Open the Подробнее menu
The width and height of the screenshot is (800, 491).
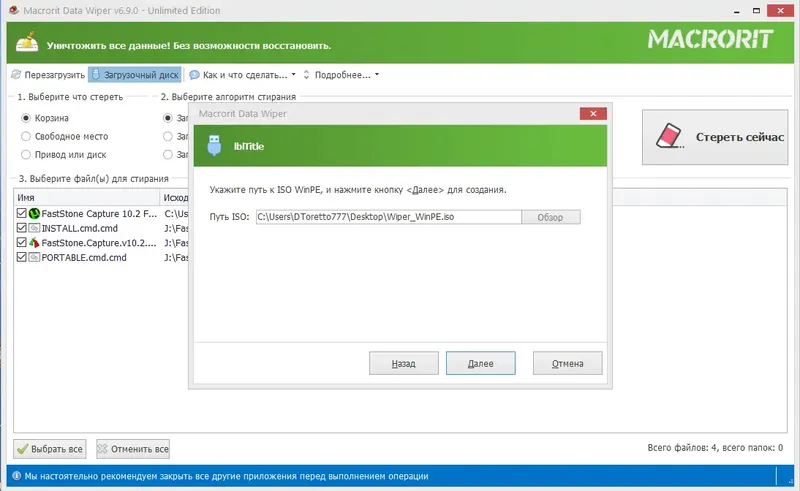tap(342, 75)
